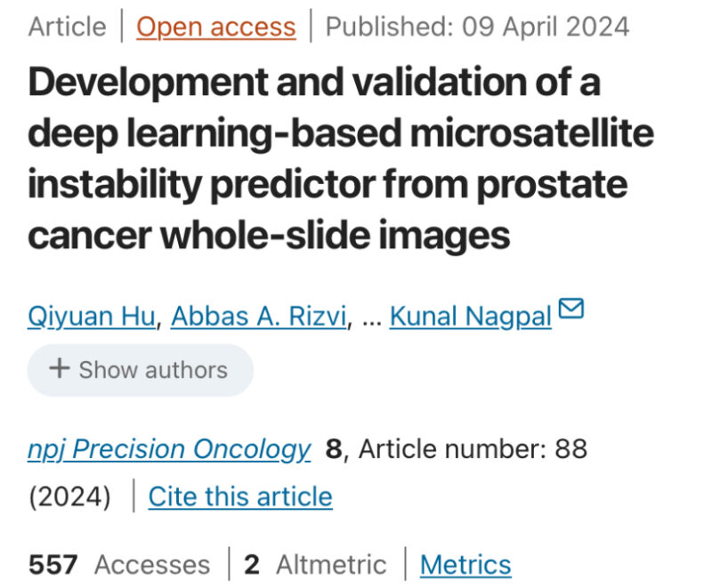Click the plus icon in Show authors

[x=60, y=368]
